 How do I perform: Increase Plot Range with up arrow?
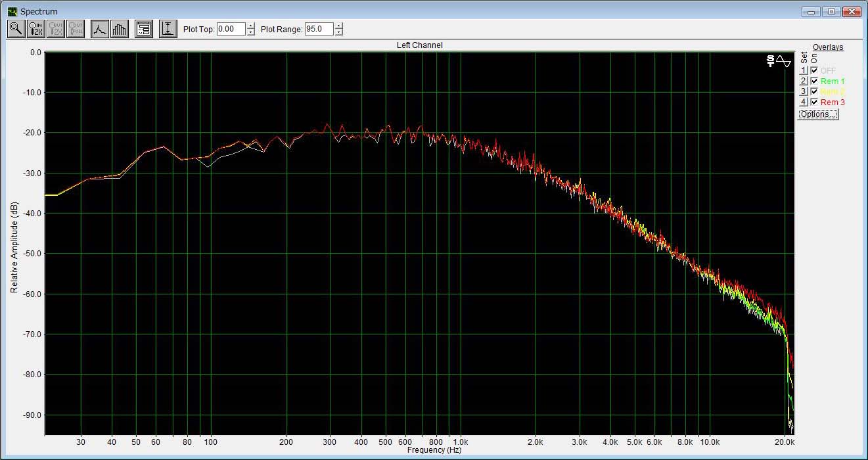tap(338, 26)
